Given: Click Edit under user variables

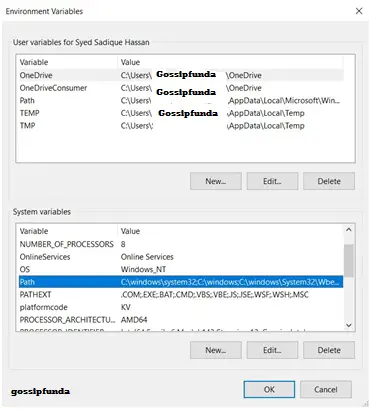Looking at the screenshot, I should pyautogui.click(x=272, y=181).
